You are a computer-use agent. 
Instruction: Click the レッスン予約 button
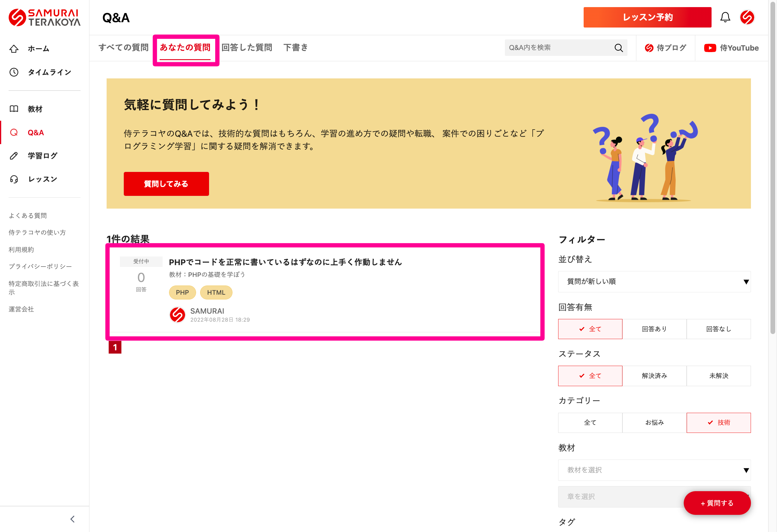coord(647,17)
